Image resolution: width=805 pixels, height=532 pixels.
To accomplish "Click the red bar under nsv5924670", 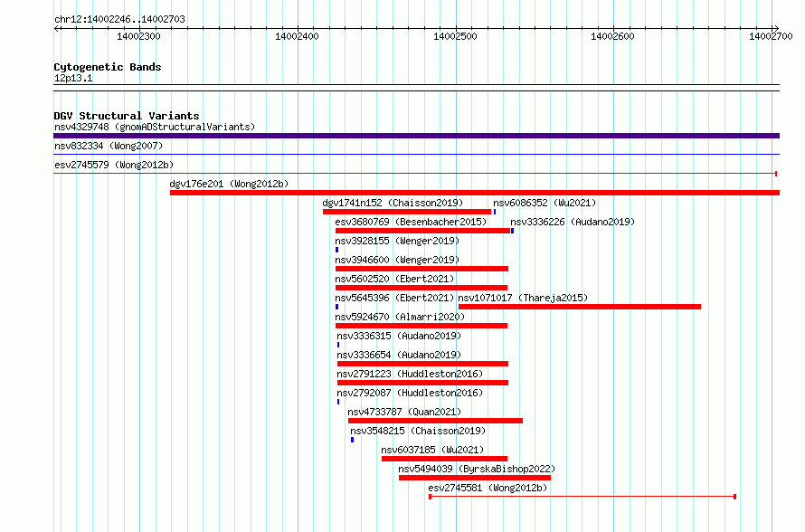I will 421,326.
